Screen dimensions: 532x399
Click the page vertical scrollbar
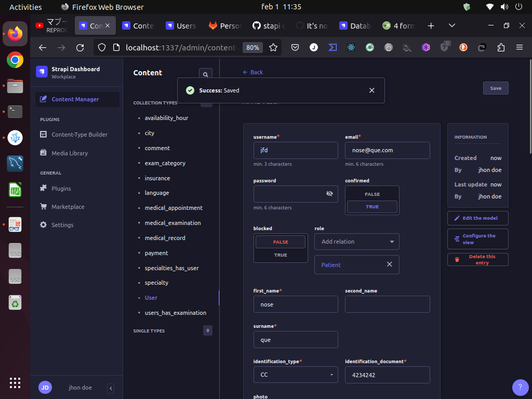[530, 107]
